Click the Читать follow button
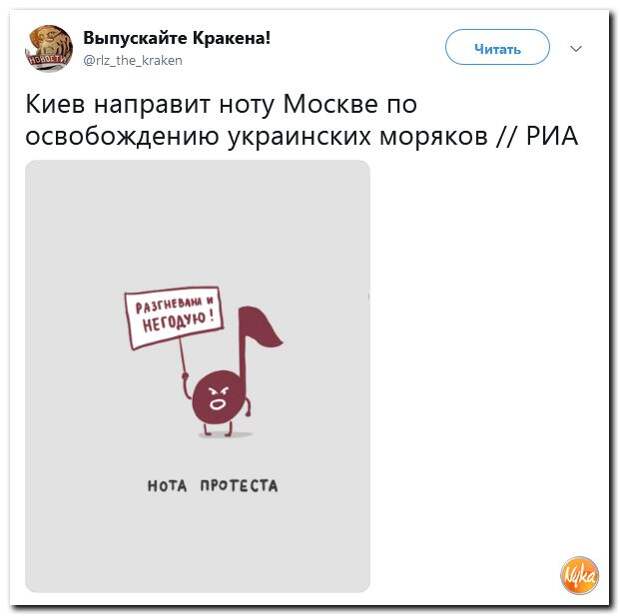Screen dimensions: 620x616 pyautogui.click(x=497, y=47)
